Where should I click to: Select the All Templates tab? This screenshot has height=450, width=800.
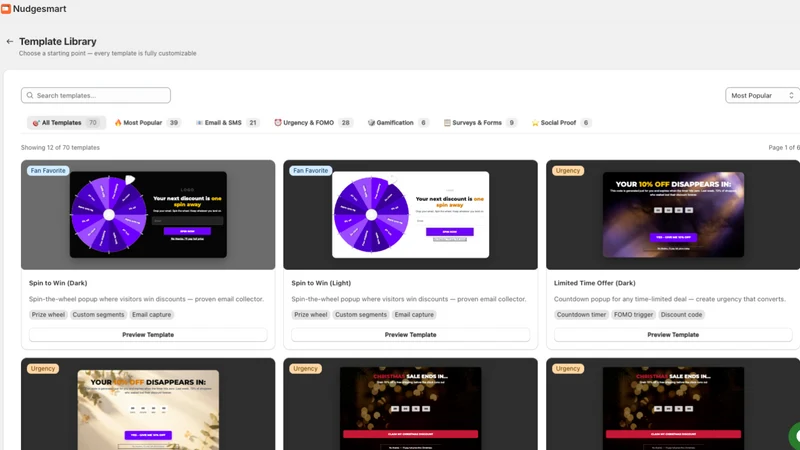(x=66, y=122)
